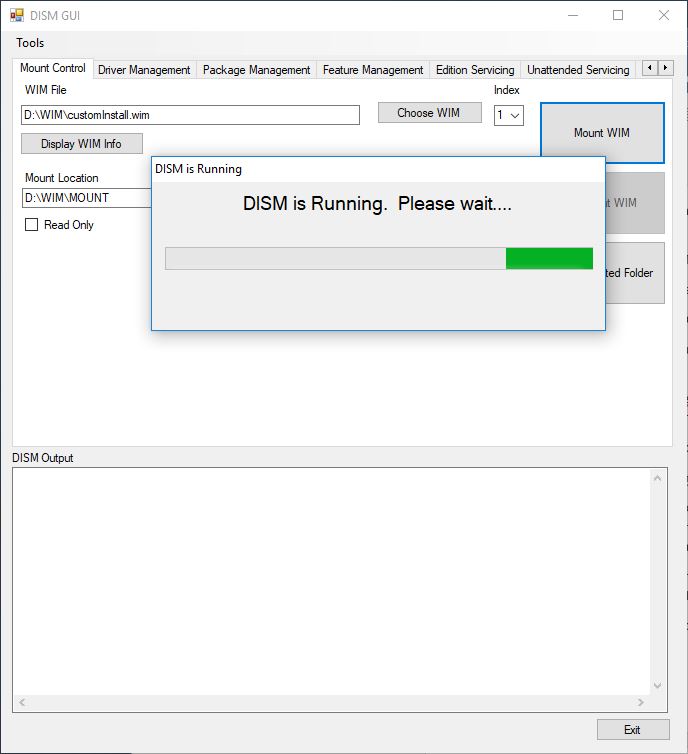Open the Tools menu
The image size is (688, 754).
30,43
